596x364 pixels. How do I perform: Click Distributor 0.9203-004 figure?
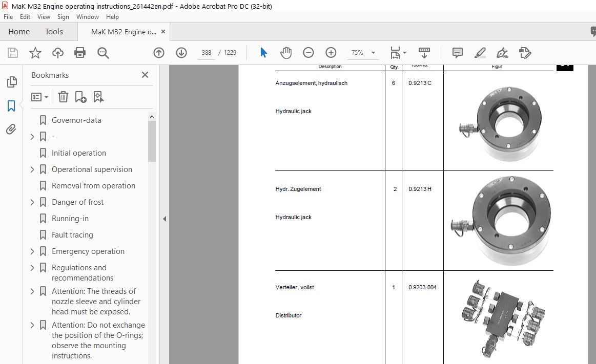click(503, 319)
